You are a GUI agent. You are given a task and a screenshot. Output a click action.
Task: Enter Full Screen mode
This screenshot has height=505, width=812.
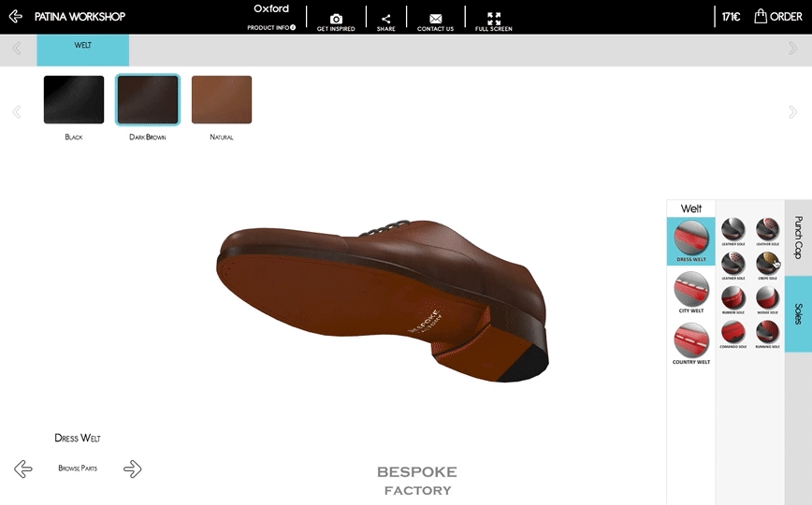494,19
